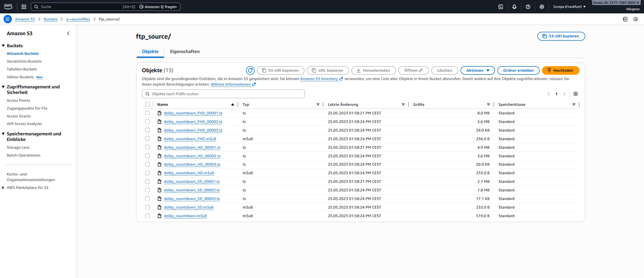Check dolby_countdown_HD_00003.ts row
Viewport: 644px width, 278px height.
click(147, 164)
